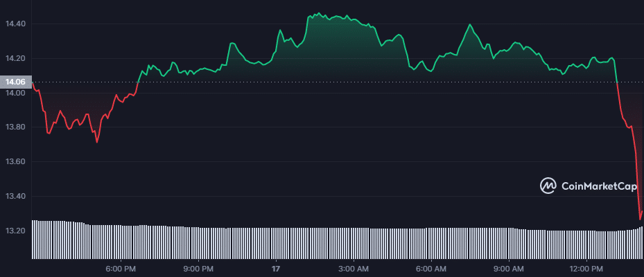Click the 17 date marker on time axis
Image resolution: width=644 pixels, height=277 pixels.
click(x=276, y=269)
